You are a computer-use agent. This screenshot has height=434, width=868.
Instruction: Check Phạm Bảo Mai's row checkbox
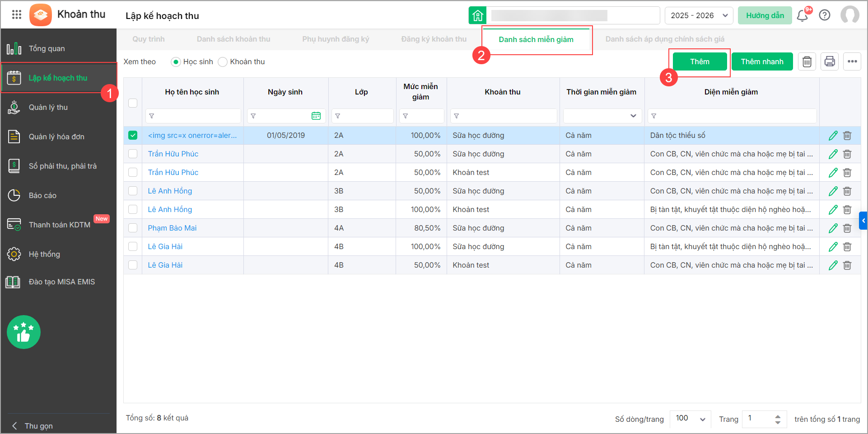(133, 228)
